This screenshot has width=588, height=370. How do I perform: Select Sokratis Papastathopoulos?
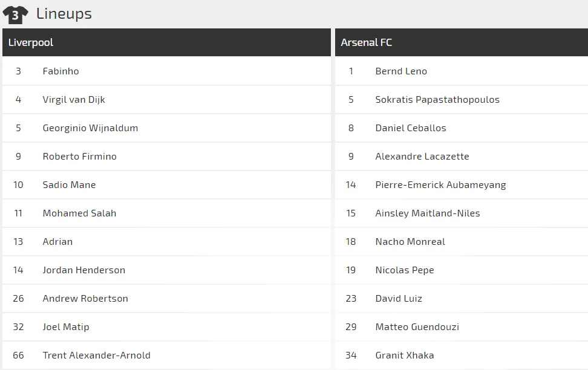437,100
